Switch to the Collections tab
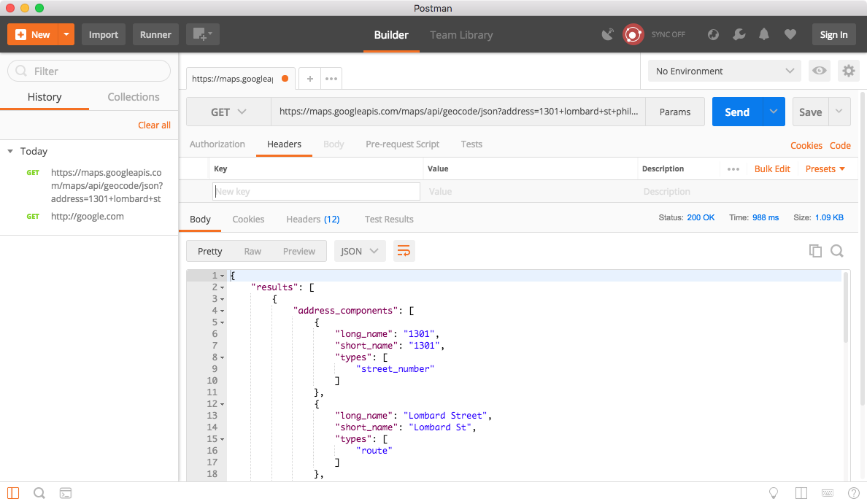867x504 pixels. [x=134, y=97]
